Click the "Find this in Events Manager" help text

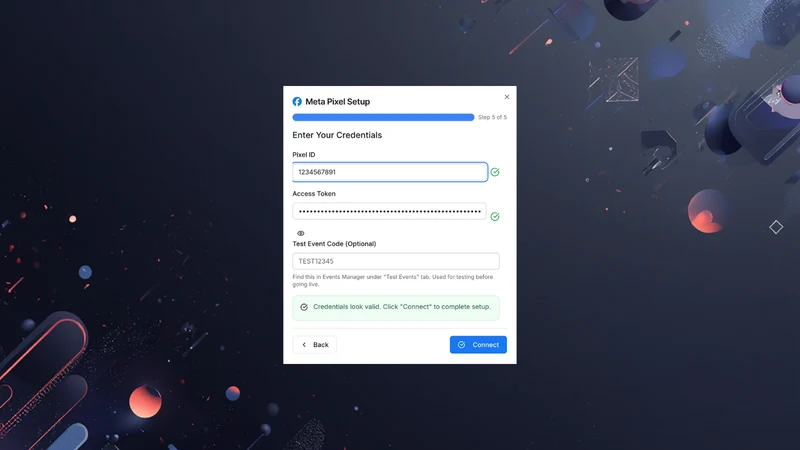tap(393, 281)
